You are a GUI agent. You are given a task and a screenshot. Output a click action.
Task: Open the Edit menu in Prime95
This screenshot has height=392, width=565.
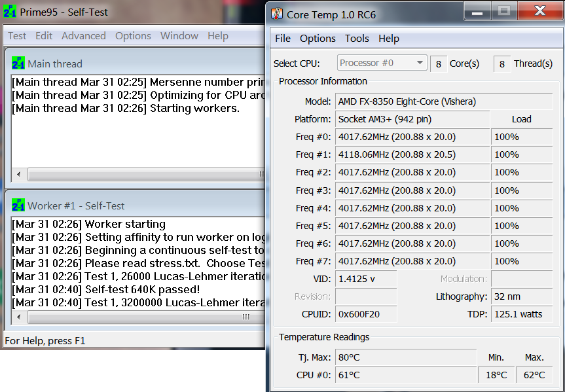(44, 36)
